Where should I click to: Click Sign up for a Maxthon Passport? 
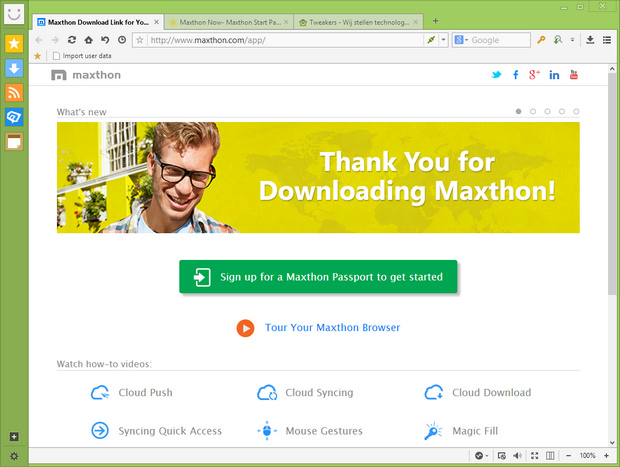(318, 277)
